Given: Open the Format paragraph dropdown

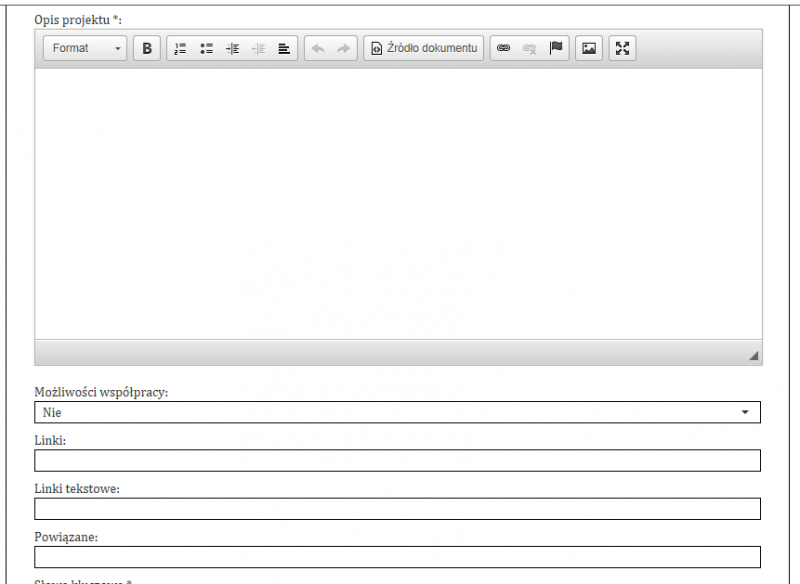Looking at the screenshot, I should 85,47.
